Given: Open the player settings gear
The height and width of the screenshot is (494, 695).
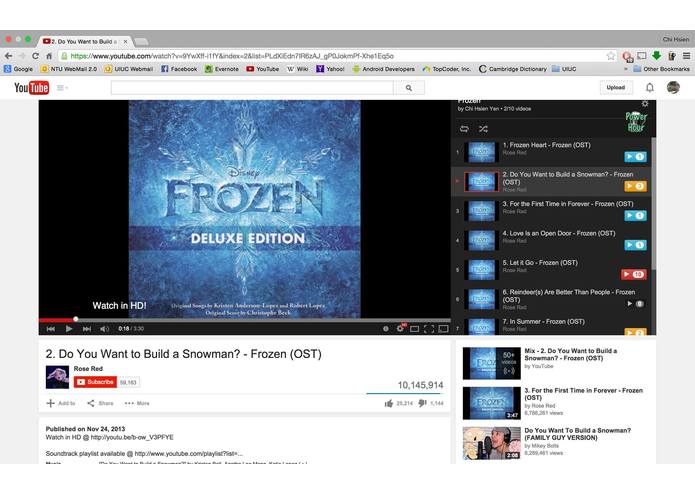Looking at the screenshot, I should coord(400,328).
